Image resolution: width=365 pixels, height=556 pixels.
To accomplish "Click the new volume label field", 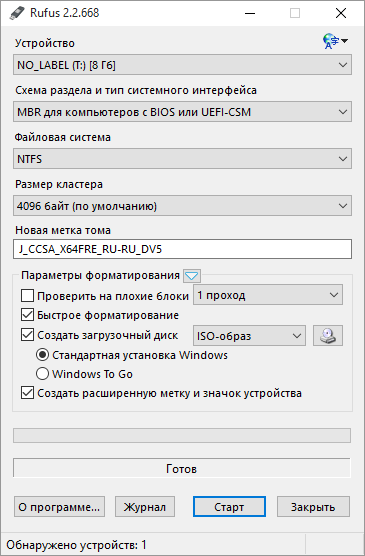I will point(182,249).
